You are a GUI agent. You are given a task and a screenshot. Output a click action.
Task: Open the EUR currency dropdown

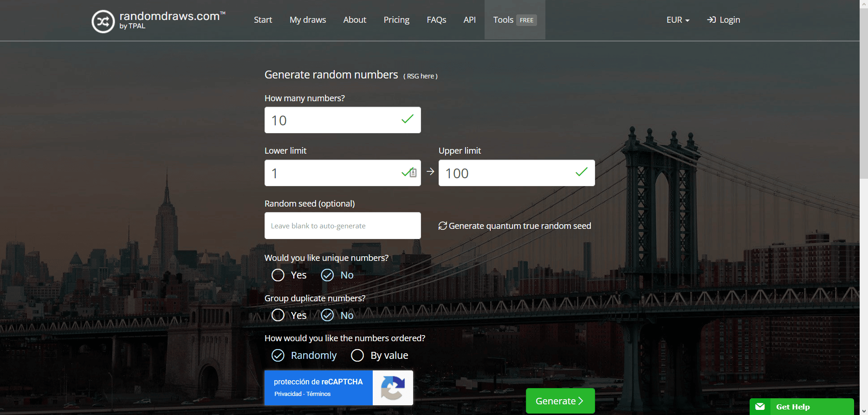(x=678, y=20)
